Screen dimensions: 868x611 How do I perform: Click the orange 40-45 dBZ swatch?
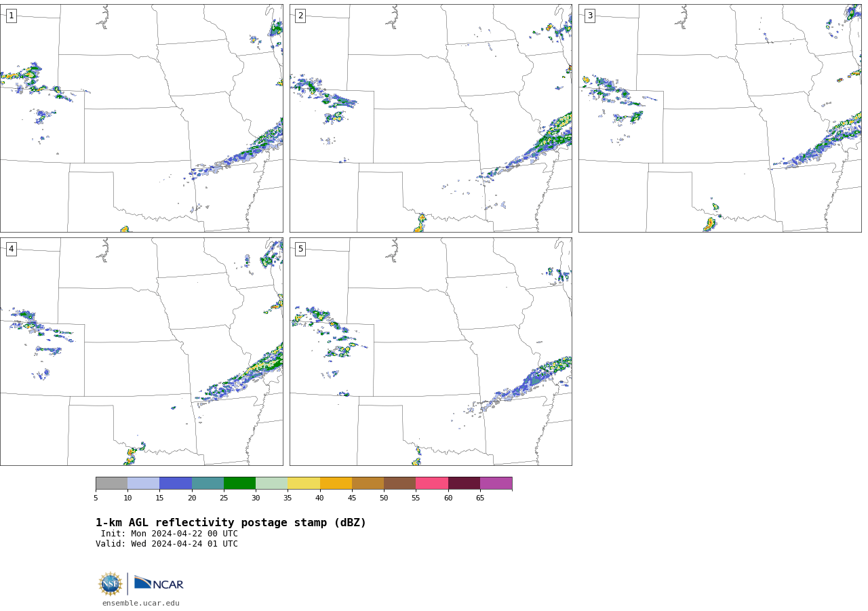click(x=336, y=484)
